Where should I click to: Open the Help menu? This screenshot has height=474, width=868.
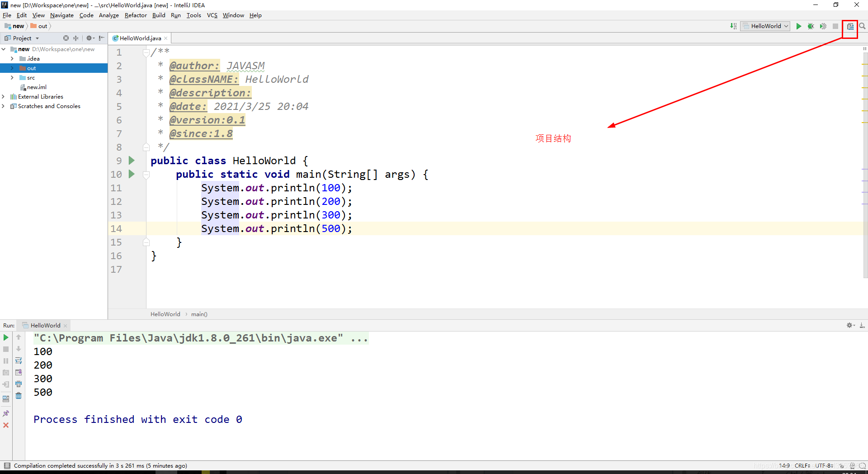255,15
